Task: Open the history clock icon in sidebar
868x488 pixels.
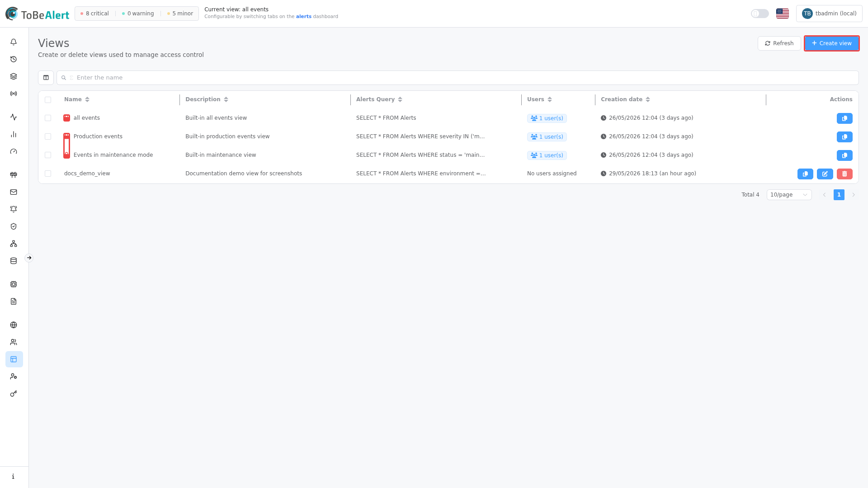Action: pyautogui.click(x=14, y=59)
